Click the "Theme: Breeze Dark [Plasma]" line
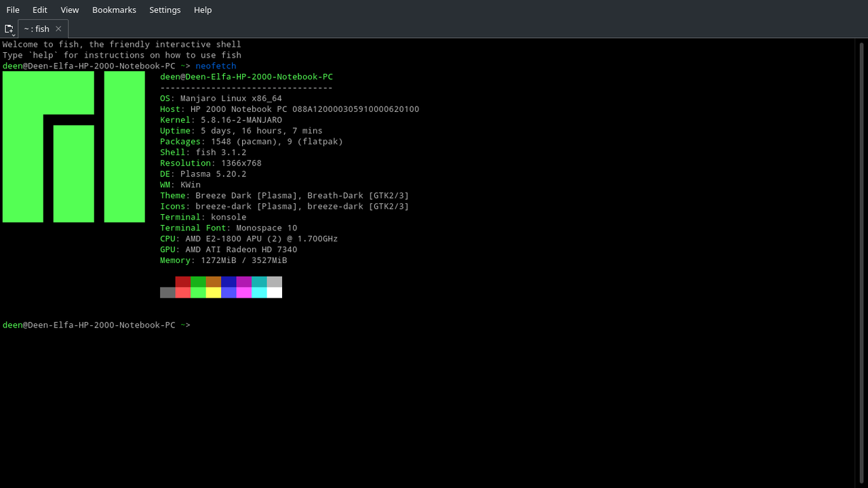The height and width of the screenshot is (488, 868). tap(285, 196)
